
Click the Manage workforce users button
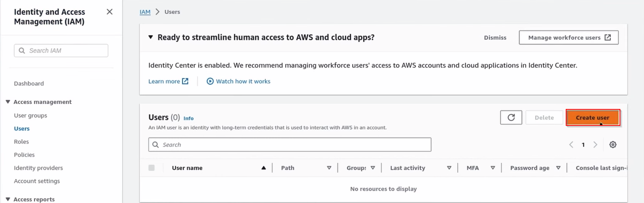point(568,37)
